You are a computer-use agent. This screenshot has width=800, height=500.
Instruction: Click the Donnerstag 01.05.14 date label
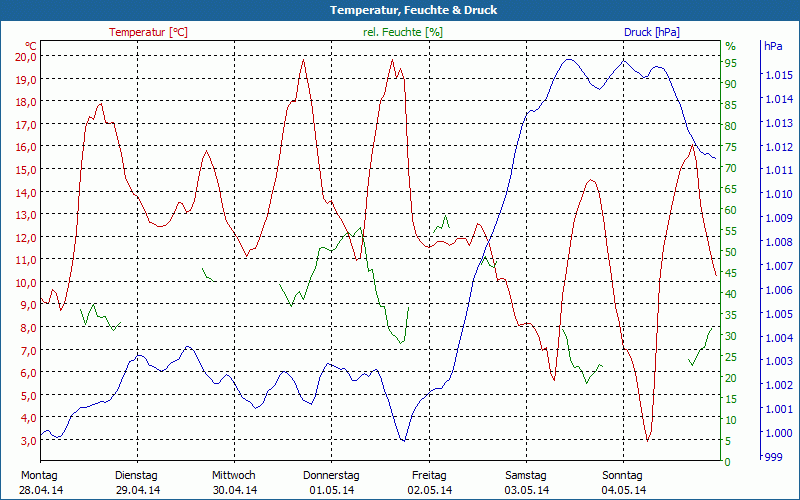(x=331, y=482)
